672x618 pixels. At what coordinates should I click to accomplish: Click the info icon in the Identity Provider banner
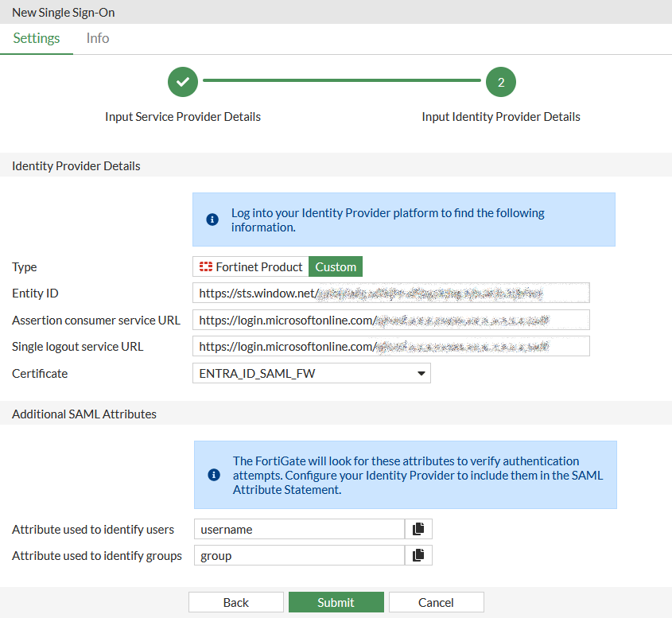pos(212,219)
